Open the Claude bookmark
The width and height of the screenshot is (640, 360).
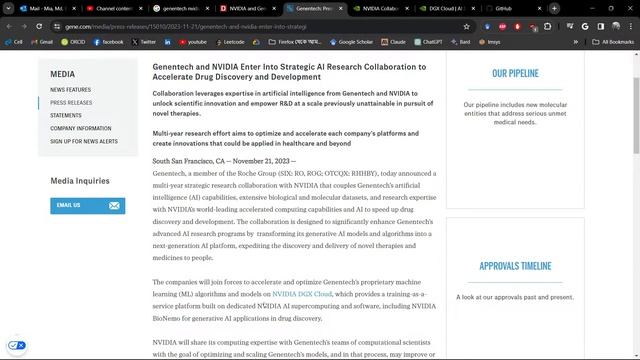[393, 42]
